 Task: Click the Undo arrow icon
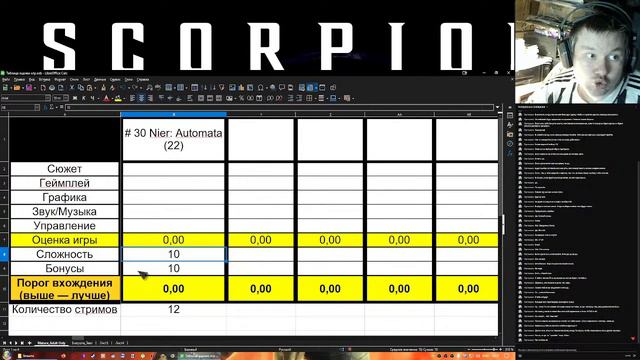coord(123,87)
